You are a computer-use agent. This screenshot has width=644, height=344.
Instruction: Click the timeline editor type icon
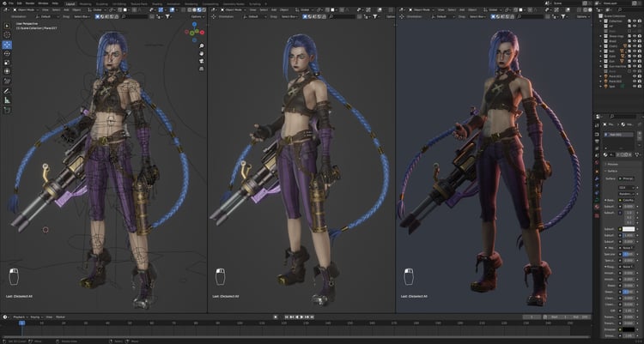coord(5,317)
